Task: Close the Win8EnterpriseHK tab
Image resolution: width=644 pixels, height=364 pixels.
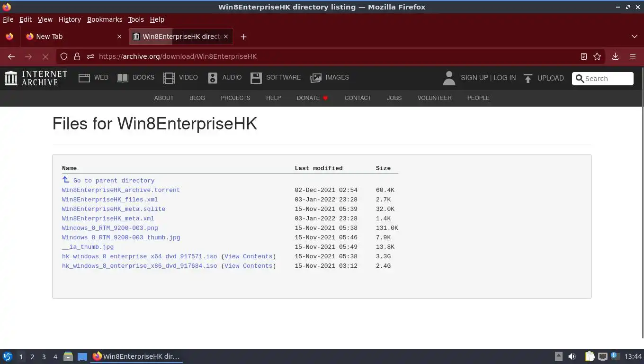Action: 226,36
